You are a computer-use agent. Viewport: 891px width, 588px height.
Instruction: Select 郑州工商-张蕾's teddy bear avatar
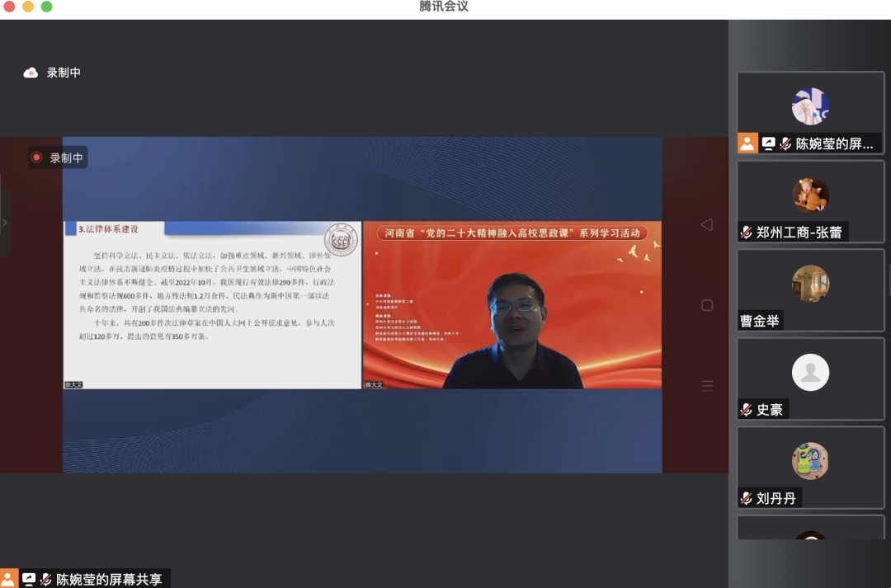[810, 195]
